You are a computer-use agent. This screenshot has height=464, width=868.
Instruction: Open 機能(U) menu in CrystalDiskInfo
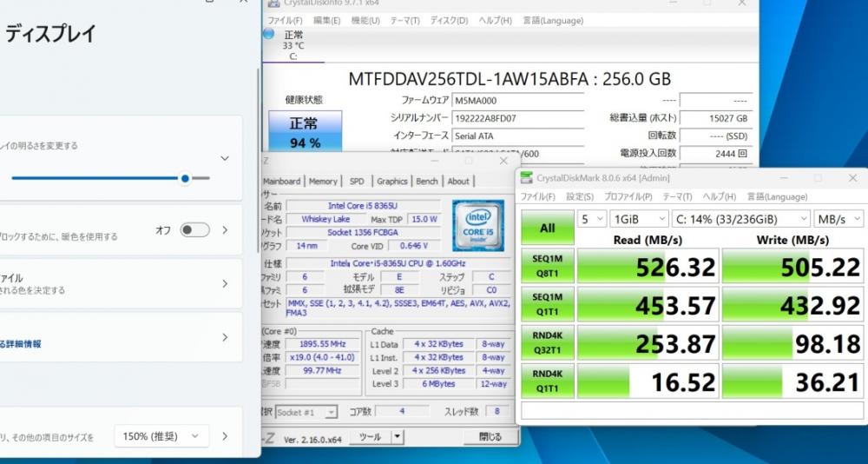(x=365, y=21)
